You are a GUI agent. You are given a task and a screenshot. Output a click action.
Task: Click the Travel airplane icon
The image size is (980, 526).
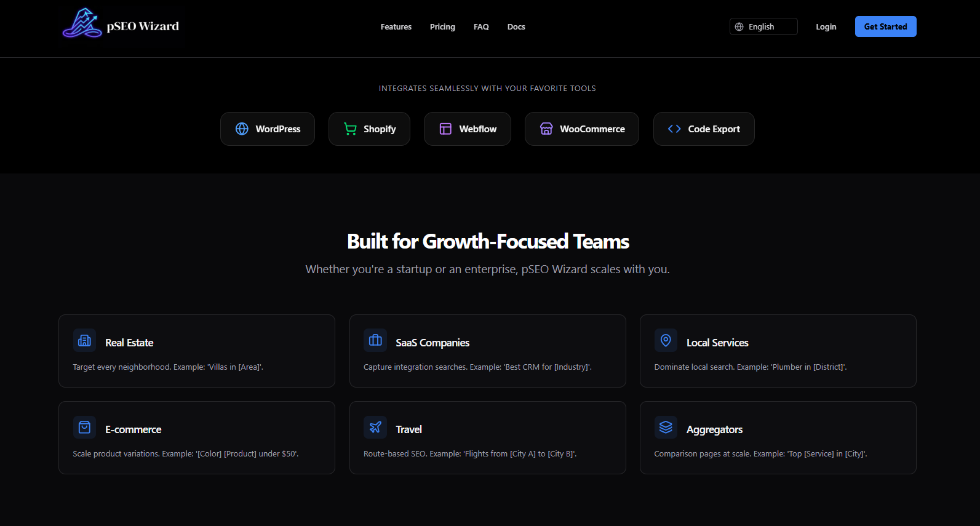[375, 428]
